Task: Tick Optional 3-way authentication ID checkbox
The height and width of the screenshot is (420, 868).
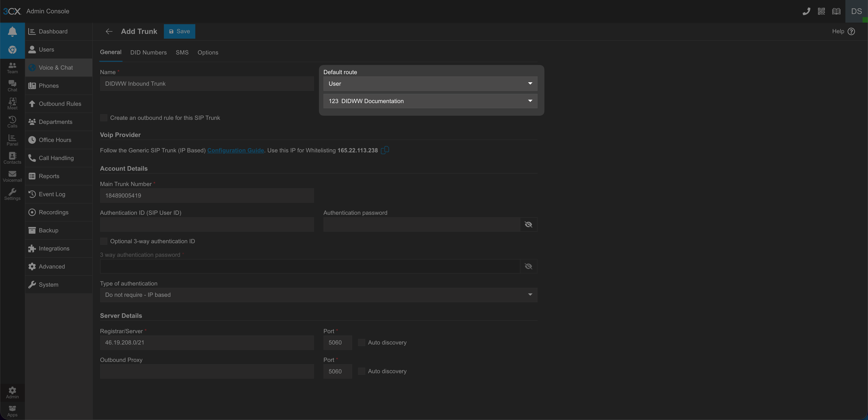Action: pyautogui.click(x=104, y=241)
